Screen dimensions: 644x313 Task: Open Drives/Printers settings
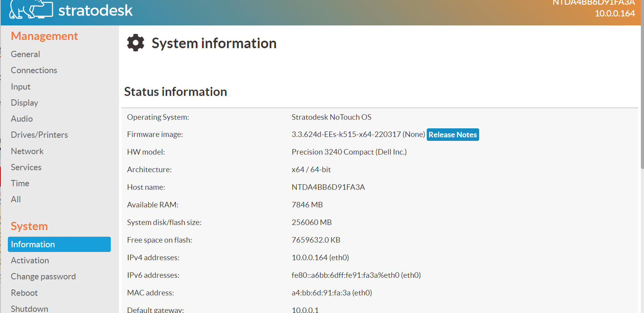40,135
